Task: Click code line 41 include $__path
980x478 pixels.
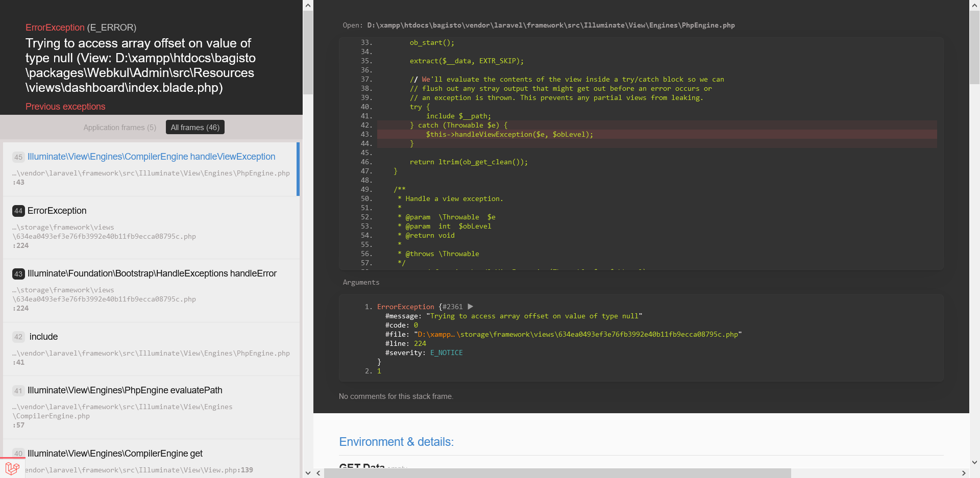Action: click(458, 116)
